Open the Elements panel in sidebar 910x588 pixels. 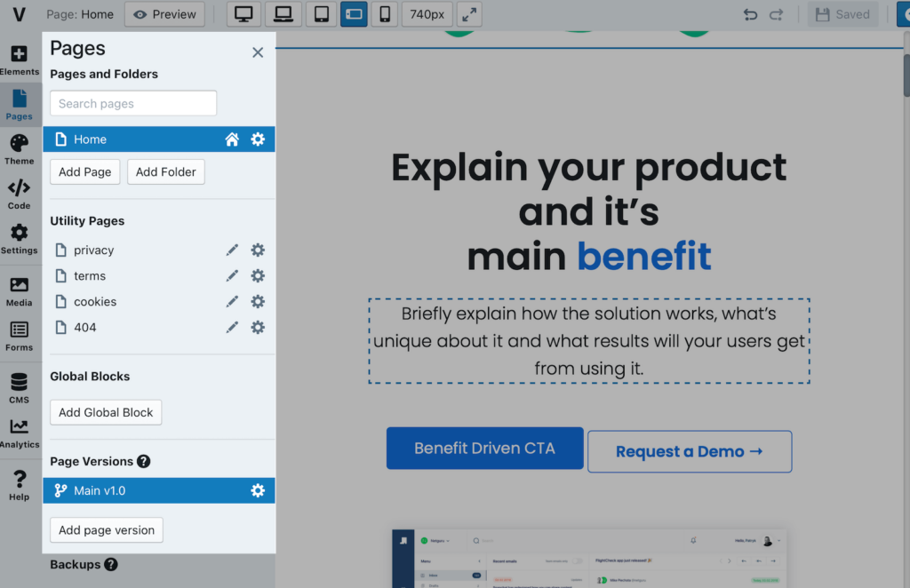pos(19,60)
